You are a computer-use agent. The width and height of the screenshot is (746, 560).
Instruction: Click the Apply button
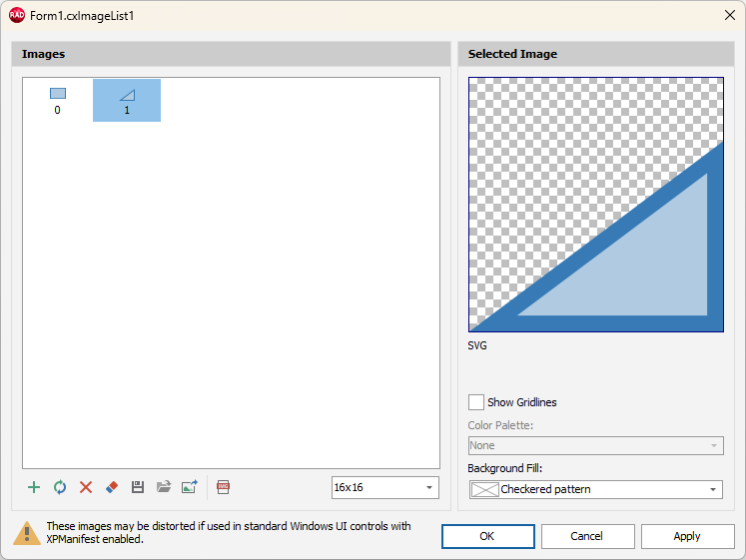pyautogui.click(x=687, y=536)
